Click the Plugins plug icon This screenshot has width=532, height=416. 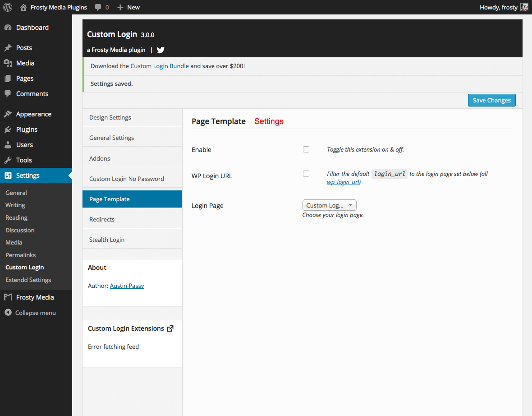pos(8,129)
